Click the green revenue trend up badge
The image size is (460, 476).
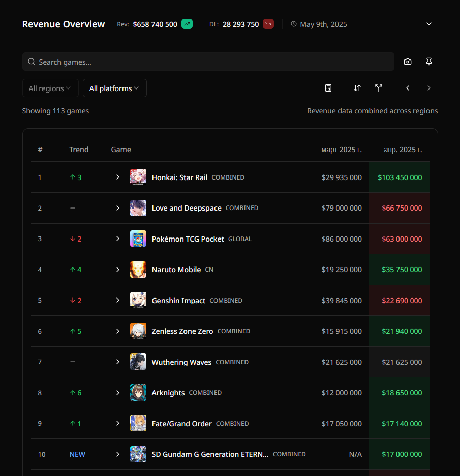coord(187,24)
